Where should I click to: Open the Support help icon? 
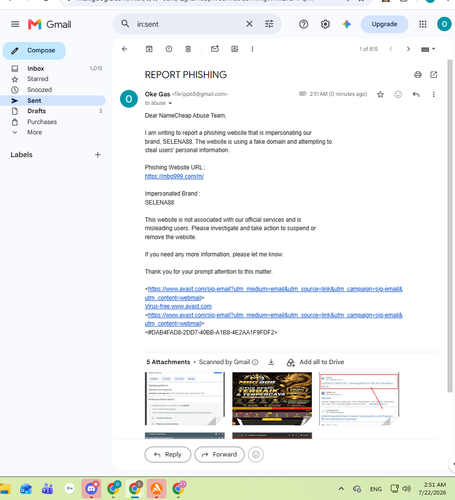coord(303,24)
